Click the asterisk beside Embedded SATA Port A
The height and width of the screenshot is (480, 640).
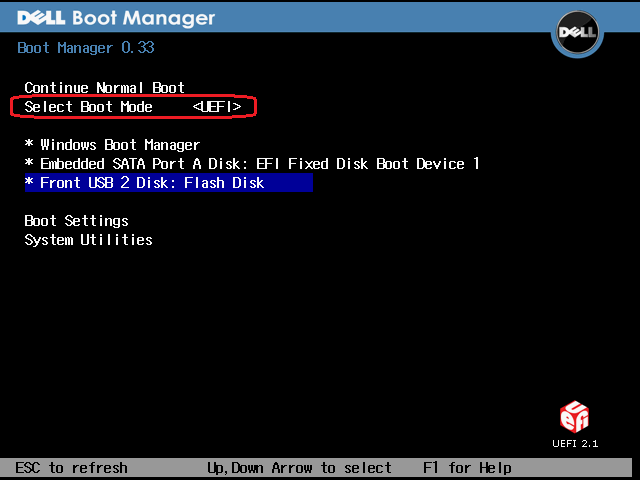(29, 164)
